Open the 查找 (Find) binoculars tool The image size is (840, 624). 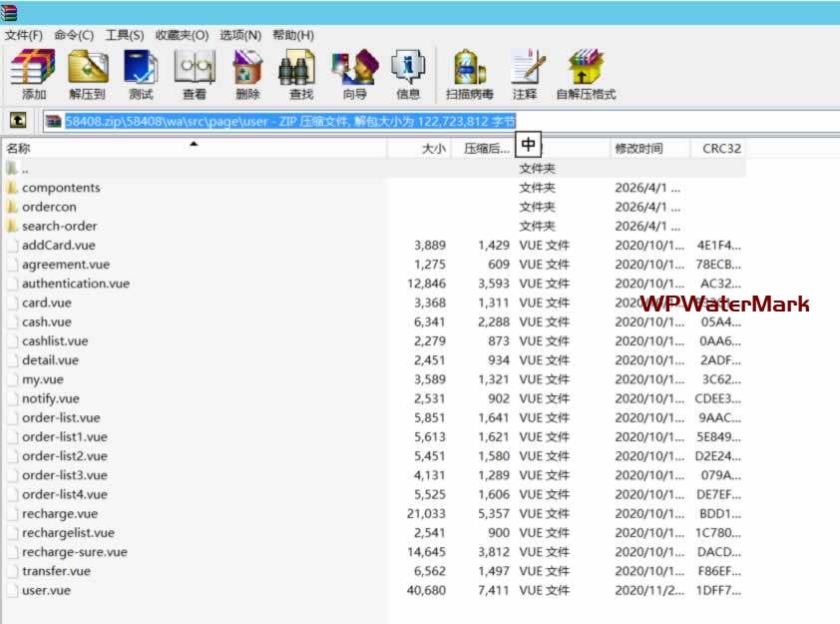(x=300, y=74)
